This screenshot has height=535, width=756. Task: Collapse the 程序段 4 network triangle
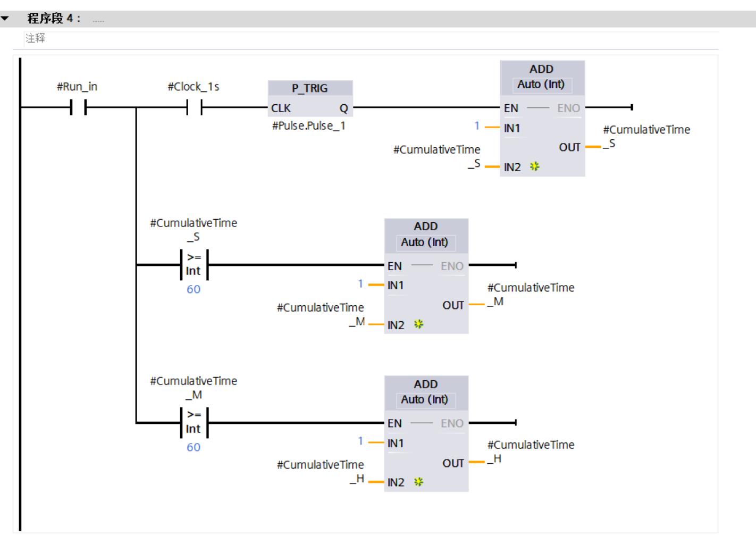coord(5,19)
